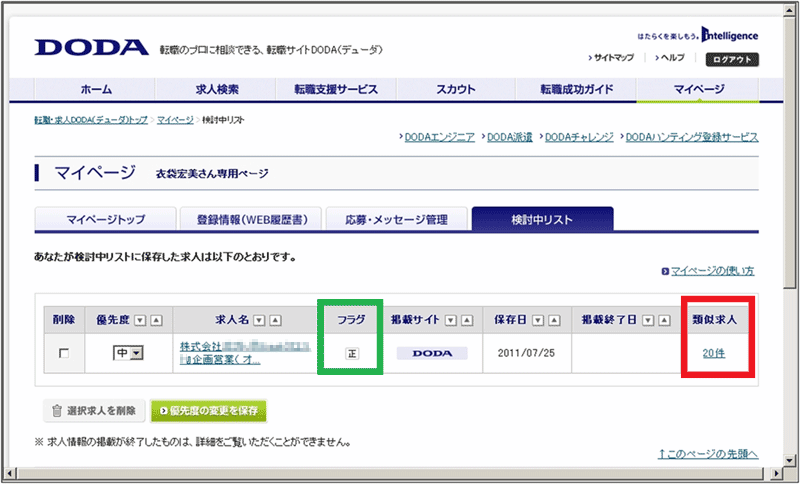Sort 優先度 column descending arrow
Image resolution: width=800 pixels, height=484 pixels.
tap(141, 321)
